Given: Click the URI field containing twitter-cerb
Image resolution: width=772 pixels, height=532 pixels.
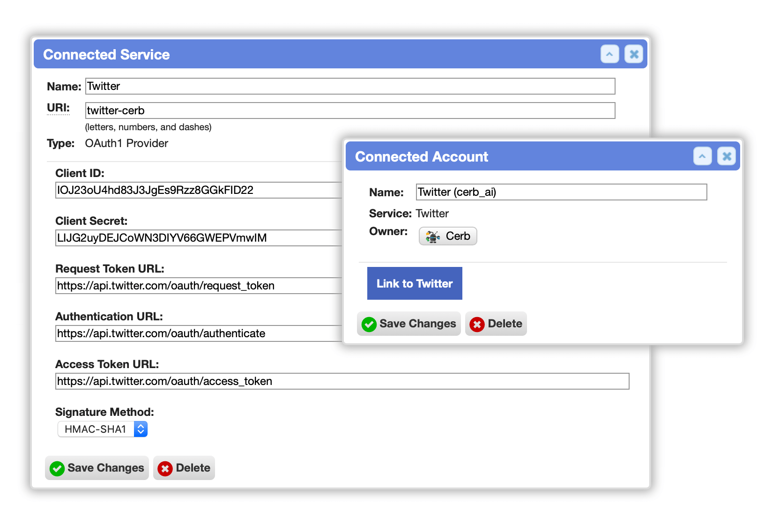Looking at the screenshot, I should click(350, 111).
